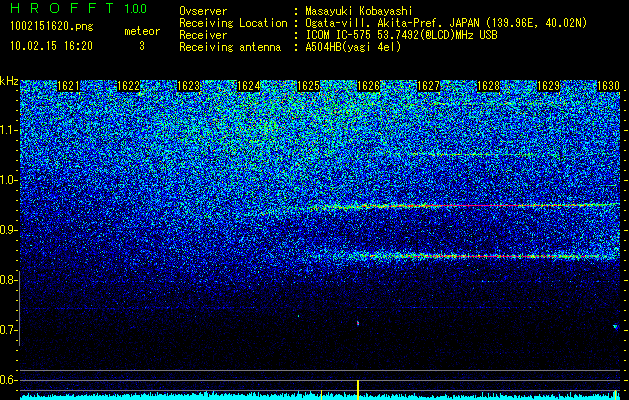The image size is (629, 400).
Task: Click the kHz unit label
Action: point(9,81)
